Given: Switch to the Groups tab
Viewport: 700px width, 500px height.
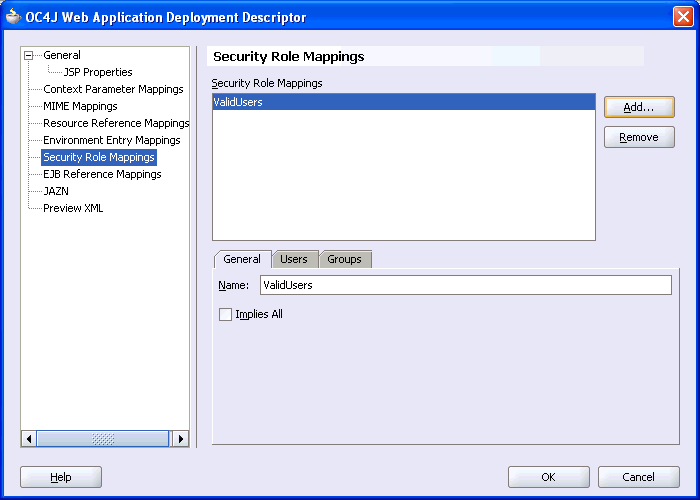Looking at the screenshot, I should (x=345, y=259).
